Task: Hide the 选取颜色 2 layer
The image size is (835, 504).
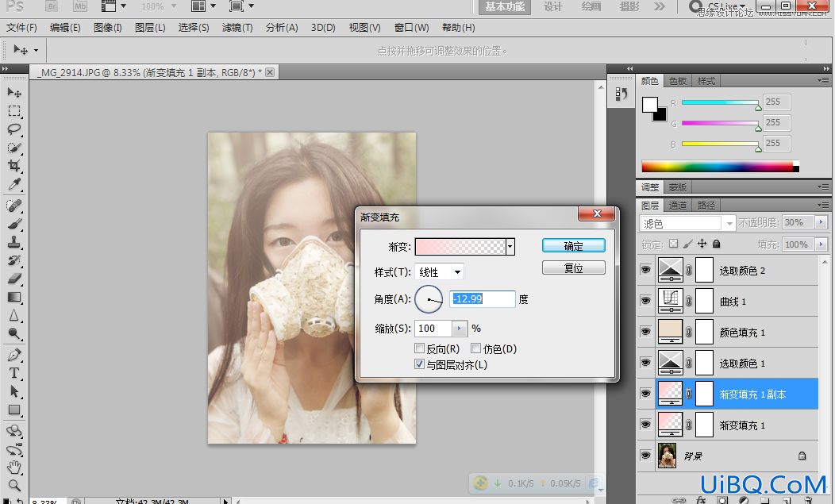Action: [x=645, y=270]
